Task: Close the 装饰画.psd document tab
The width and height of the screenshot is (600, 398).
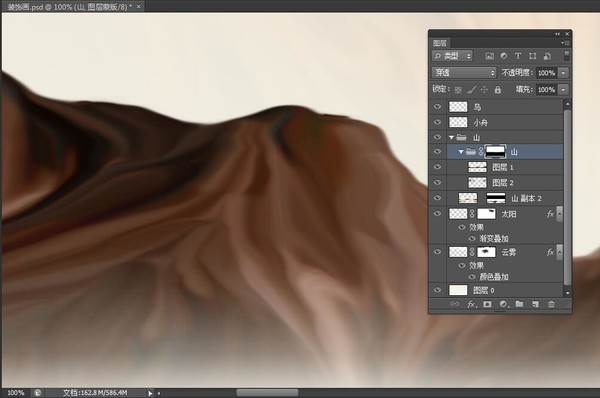Action: [x=139, y=7]
